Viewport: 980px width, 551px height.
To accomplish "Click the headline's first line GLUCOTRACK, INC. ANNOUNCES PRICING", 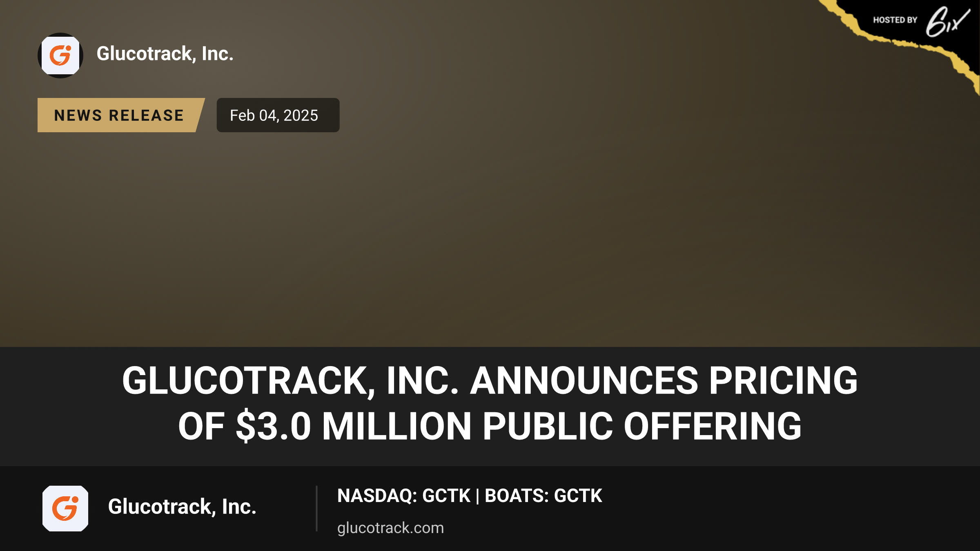I will 490,380.
